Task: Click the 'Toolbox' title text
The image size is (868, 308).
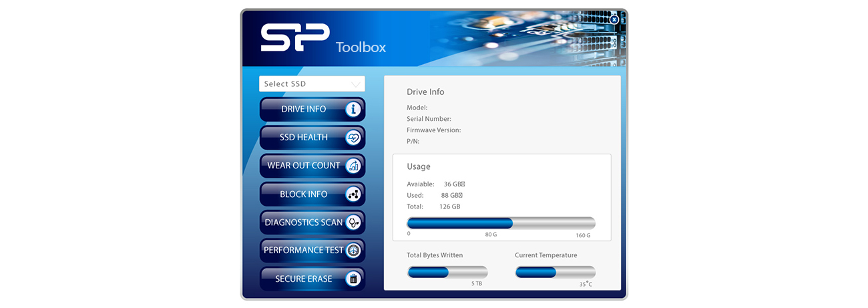Action: (x=361, y=47)
